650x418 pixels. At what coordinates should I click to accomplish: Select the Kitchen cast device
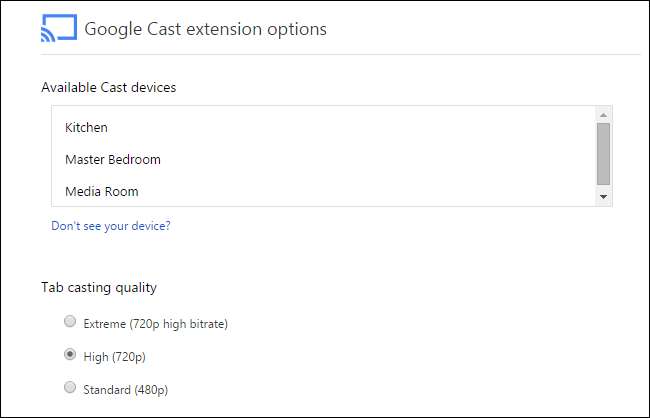pyautogui.click(x=86, y=128)
